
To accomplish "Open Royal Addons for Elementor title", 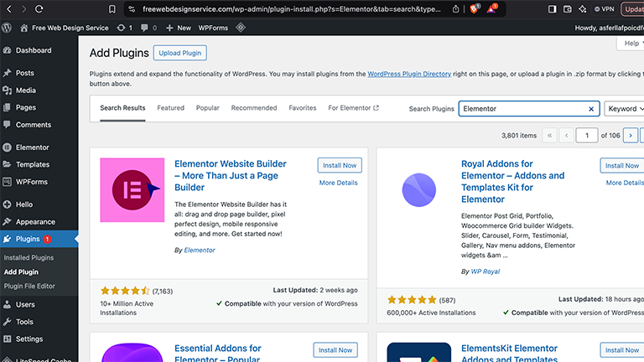I will pyautogui.click(x=512, y=181).
